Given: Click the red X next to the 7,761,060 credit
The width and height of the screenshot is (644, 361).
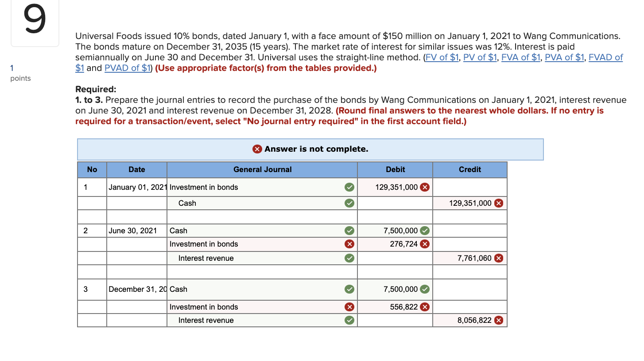Looking at the screenshot, I should 499,258.
